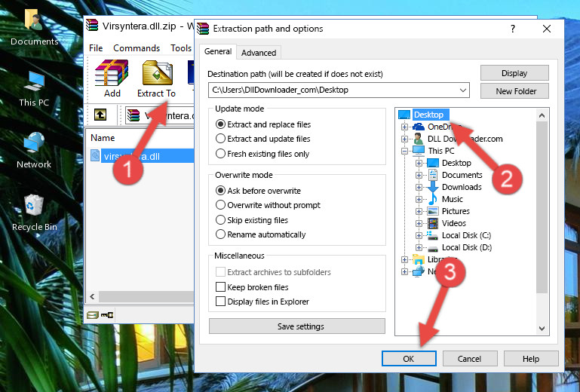Select Local Disk (C:) in folder tree
This screenshot has width=580, height=392.
pyautogui.click(x=466, y=235)
